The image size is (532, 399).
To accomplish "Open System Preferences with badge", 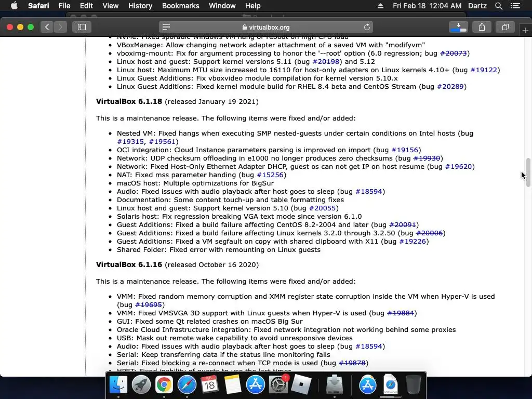I will pyautogui.click(x=278, y=385).
